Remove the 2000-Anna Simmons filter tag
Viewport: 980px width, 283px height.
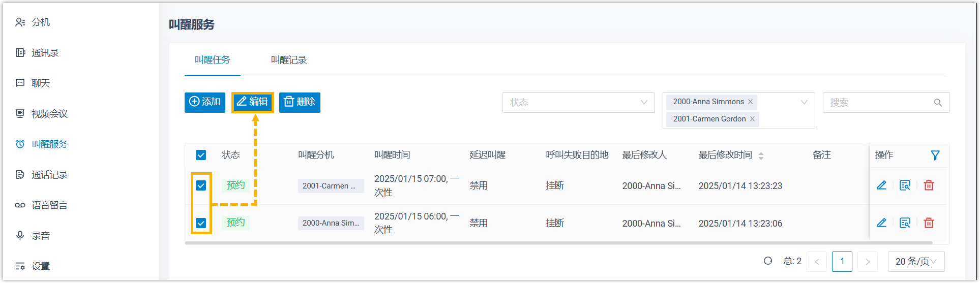[750, 102]
